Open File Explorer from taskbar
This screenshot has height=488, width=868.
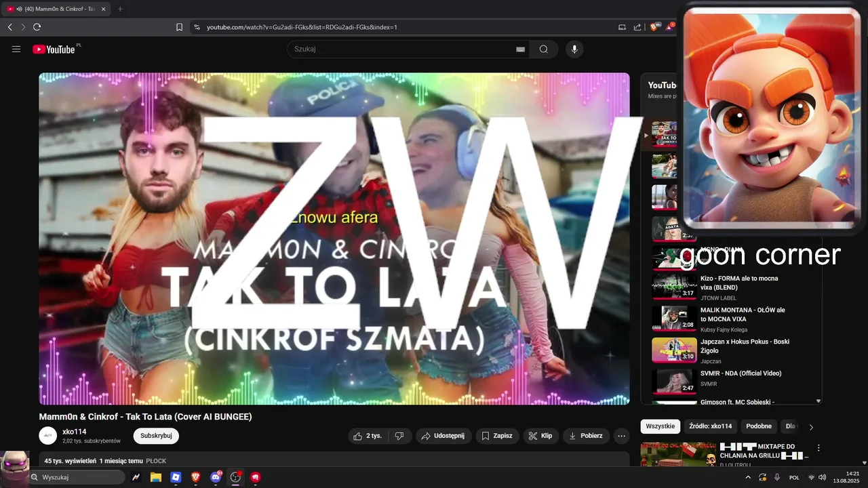pyautogui.click(x=155, y=477)
